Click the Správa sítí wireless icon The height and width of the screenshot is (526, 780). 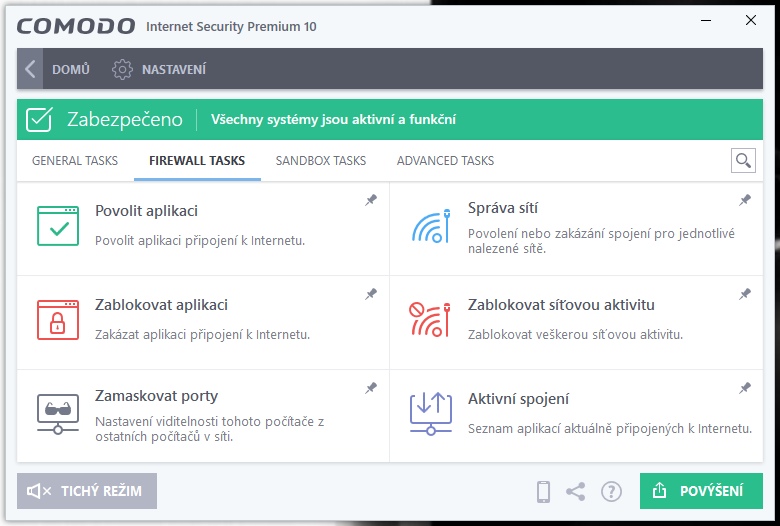click(431, 226)
